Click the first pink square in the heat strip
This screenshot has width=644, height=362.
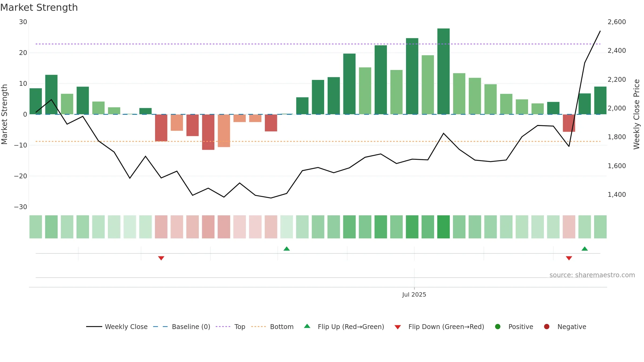coord(161,227)
